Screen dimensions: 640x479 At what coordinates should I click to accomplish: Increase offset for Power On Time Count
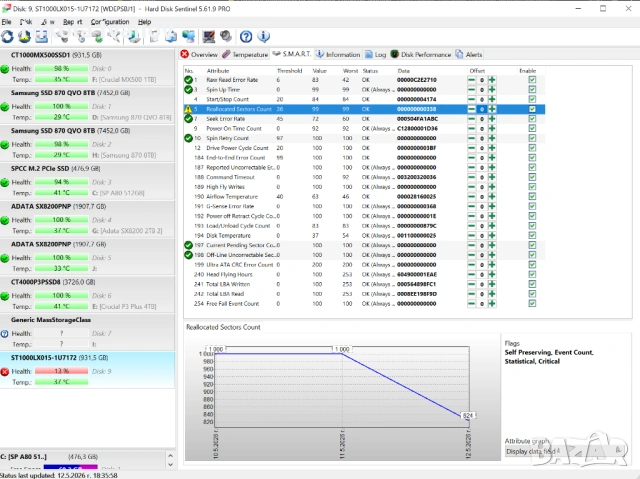(492, 129)
